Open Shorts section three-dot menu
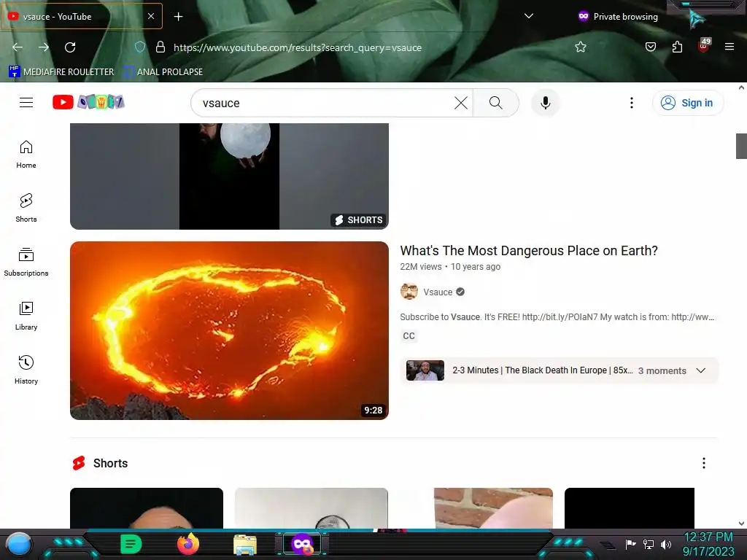This screenshot has width=747, height=560. point(704,463)
